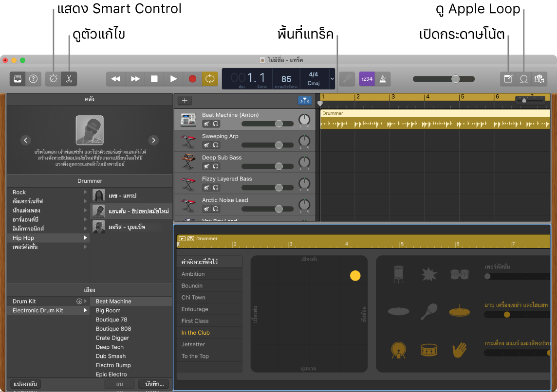Open the Apple Loops browser
This screenshot has width=557, height=392.
pos(524,79)
